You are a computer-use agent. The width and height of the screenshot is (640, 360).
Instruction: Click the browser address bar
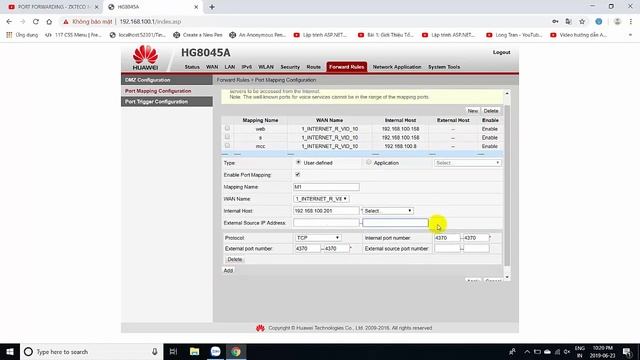(302, 22)
